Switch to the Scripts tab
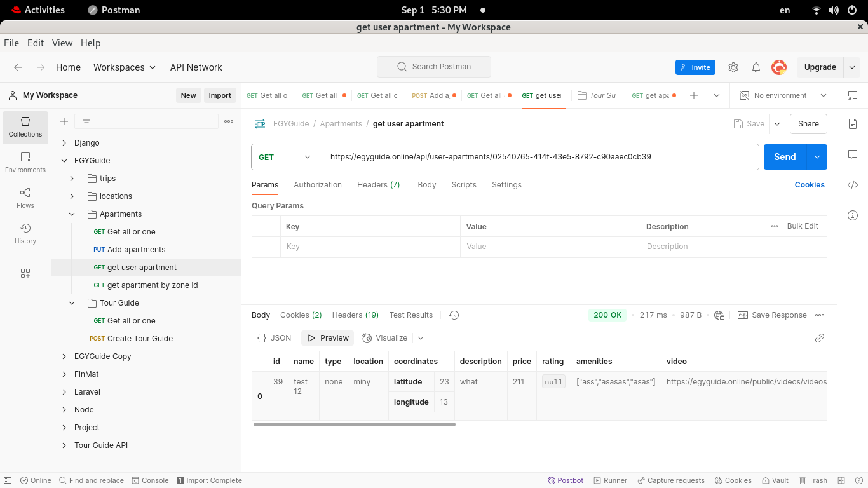 click(464, 185)
